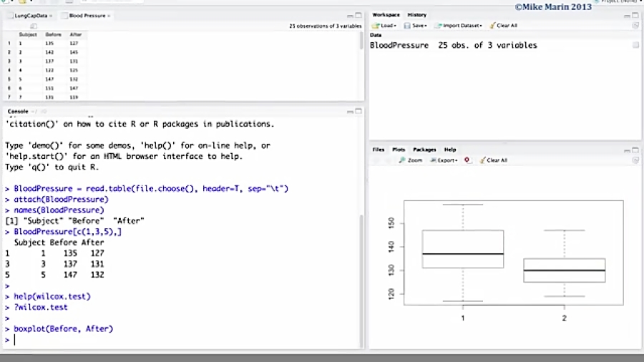The height and width of the screenshot is (362, 644).
Task: Close the Blood Pressure data tab
Action: [109, 15]
